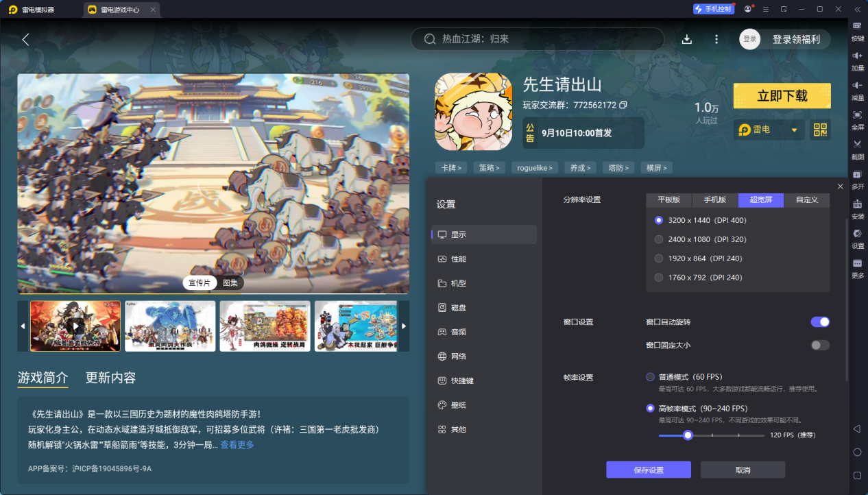Click the 立即下载 download button
The height and width of the screenshot is (495, 868).
click(782, 96)
